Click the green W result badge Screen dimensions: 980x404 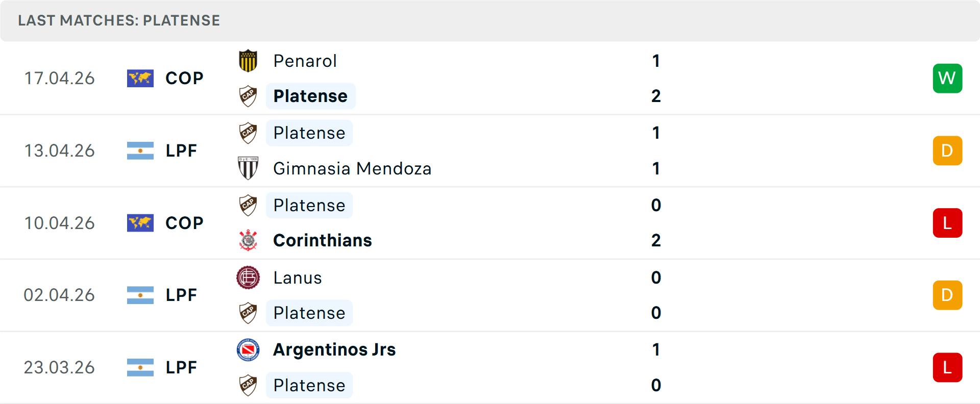(947, 79)
